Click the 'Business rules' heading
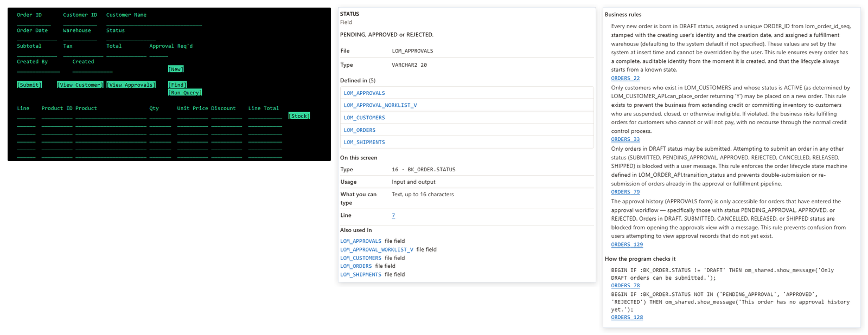868x335 pixels. point(623,15)
